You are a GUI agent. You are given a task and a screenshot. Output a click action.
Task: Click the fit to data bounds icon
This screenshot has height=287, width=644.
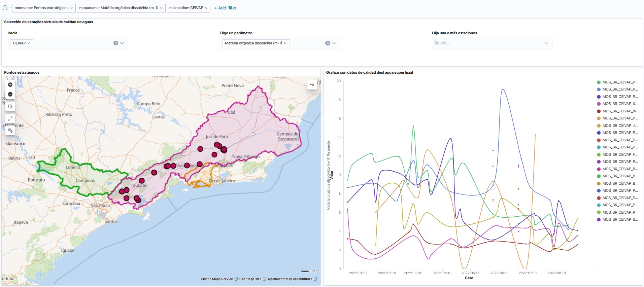click(x=10, y=106)
